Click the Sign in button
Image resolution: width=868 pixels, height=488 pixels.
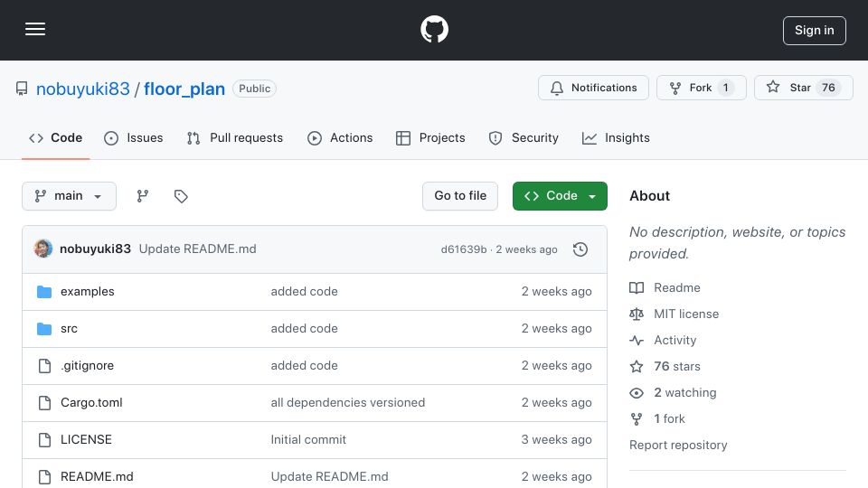click(814, 31)
